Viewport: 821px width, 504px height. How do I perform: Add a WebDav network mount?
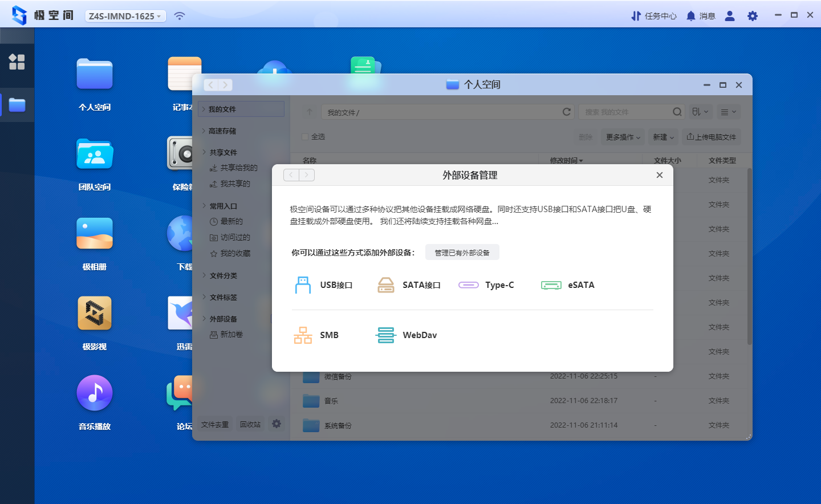coord(407,335)
